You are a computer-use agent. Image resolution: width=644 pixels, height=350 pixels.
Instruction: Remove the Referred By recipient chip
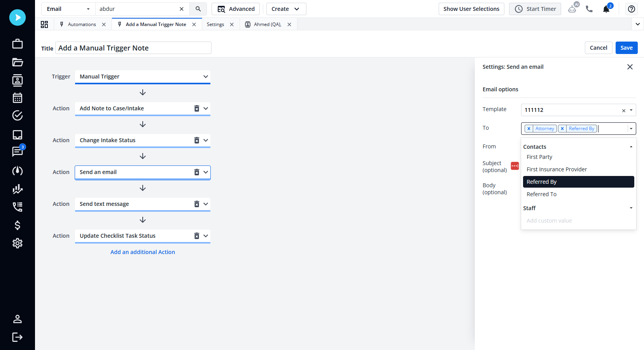[x=562, y=128]
